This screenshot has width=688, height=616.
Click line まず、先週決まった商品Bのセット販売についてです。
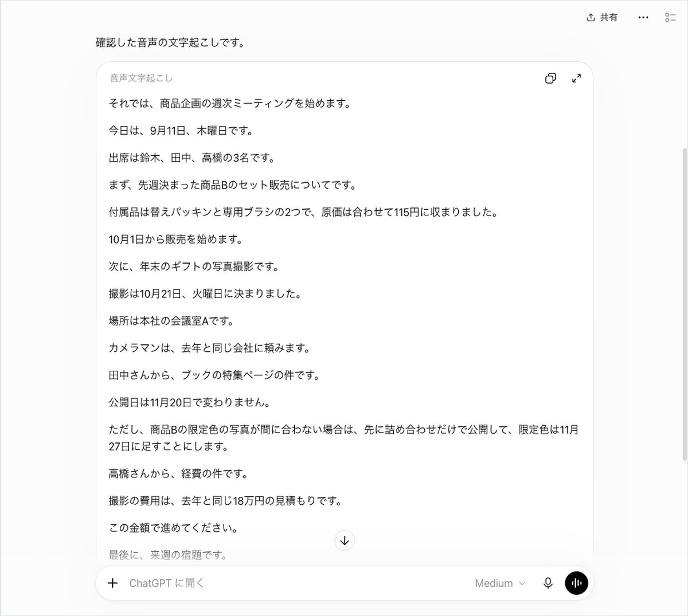(233, 185)
